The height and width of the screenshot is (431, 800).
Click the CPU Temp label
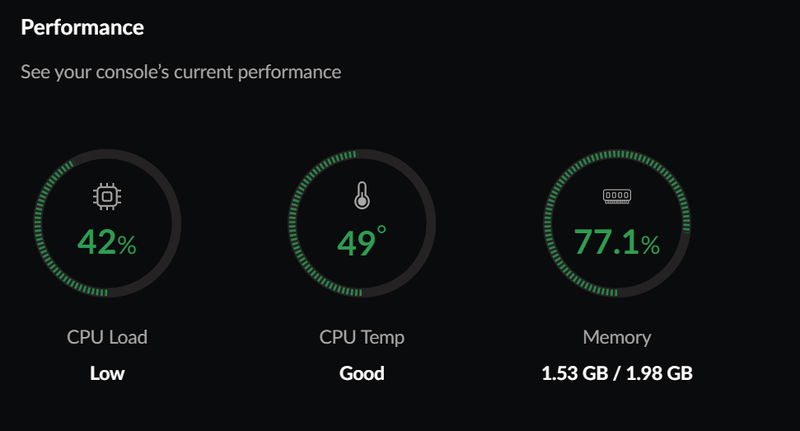click(x=362, y=338)
